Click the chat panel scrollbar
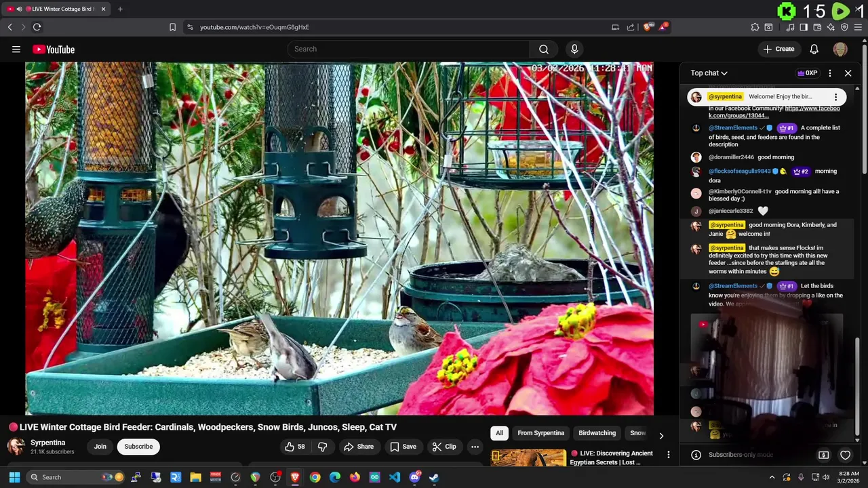 coord(858,386)
